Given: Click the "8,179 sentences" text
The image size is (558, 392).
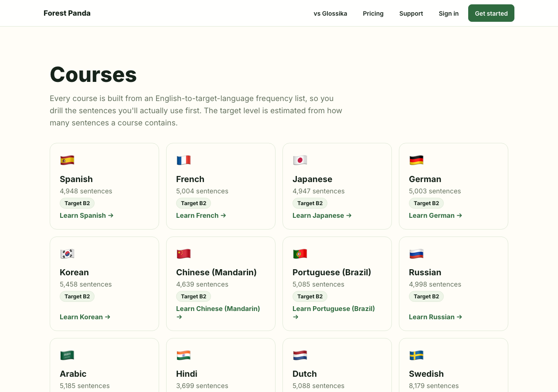Looking at the screenshot, I should [434, 385].
